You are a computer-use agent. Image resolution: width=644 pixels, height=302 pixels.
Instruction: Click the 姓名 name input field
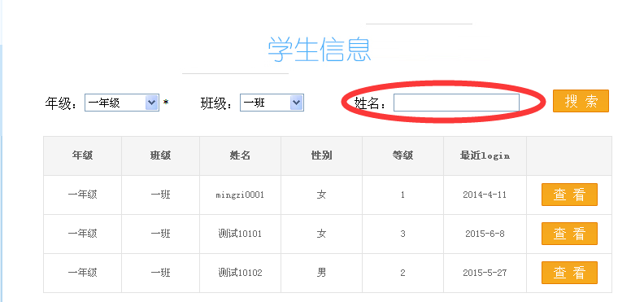tap(456, 103)
